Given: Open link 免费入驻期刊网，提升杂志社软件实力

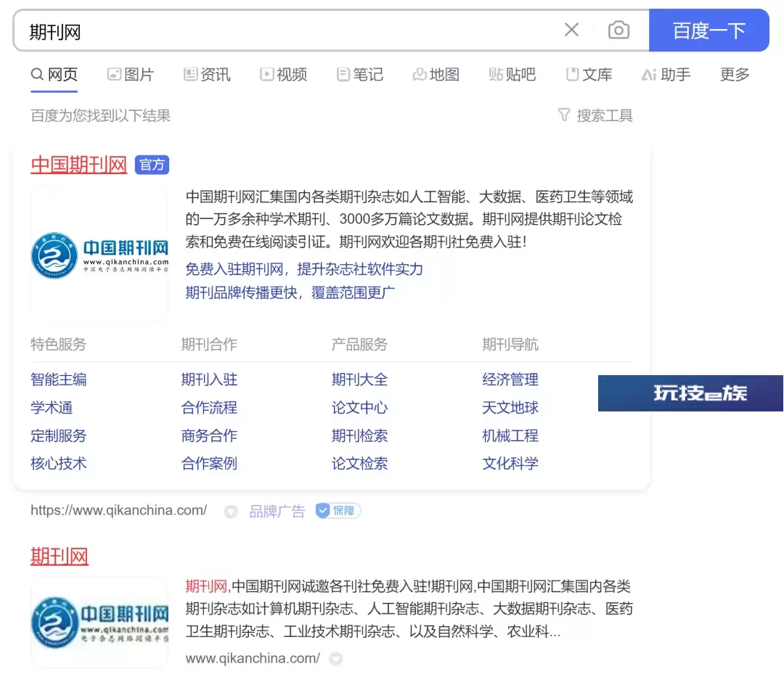Looking at the screenshot, I should point(304,269).
